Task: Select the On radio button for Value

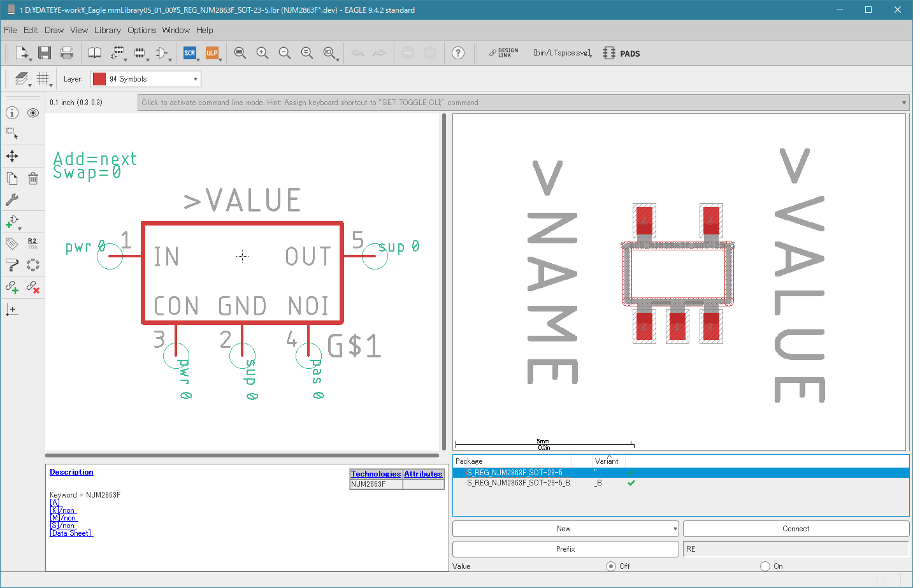Action: (x=765, y=566)
